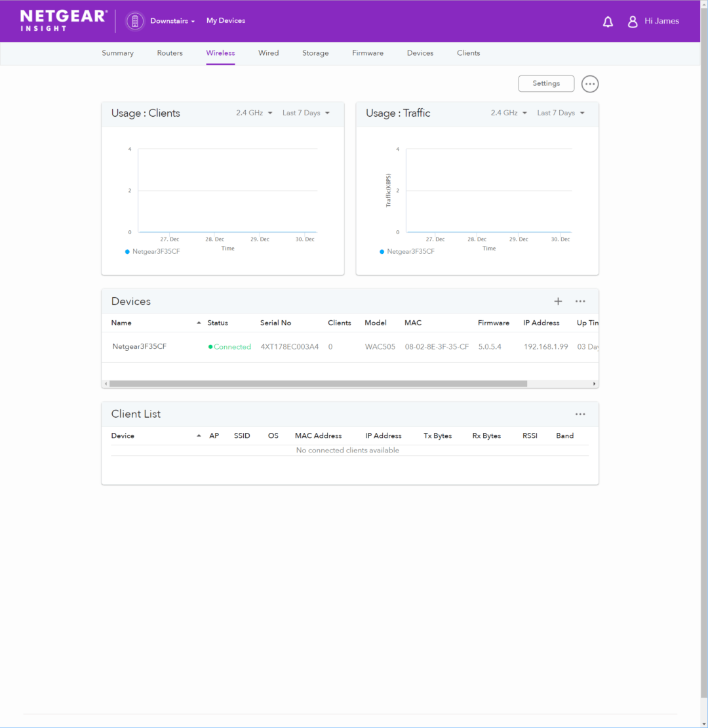The width and height of the screenshot is (708, 728).
Task: Add a new device with the plus icon
Action: (558, 301)
